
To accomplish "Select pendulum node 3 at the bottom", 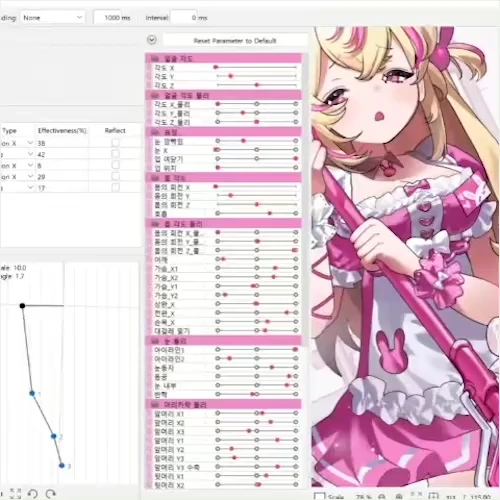I will tap(62, 465).
